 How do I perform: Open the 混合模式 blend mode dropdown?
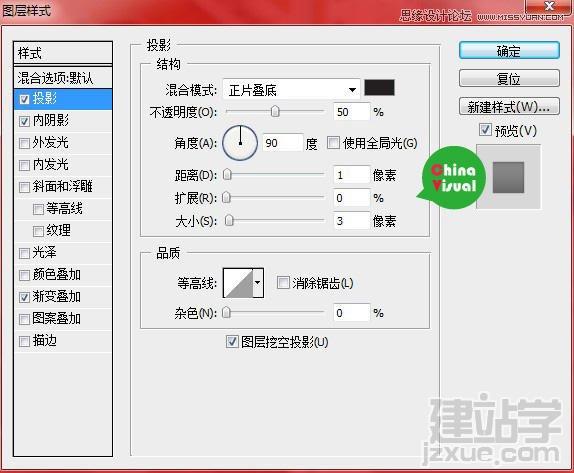291,90
